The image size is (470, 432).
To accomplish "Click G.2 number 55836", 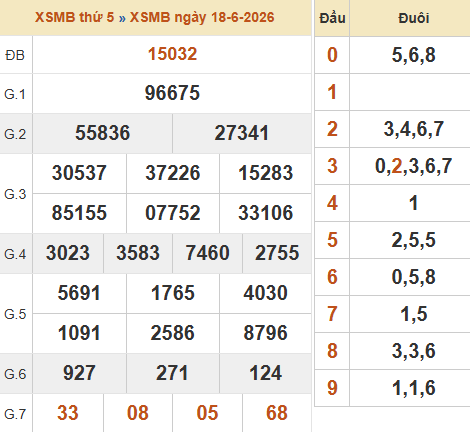I will [x=102, y=133].
